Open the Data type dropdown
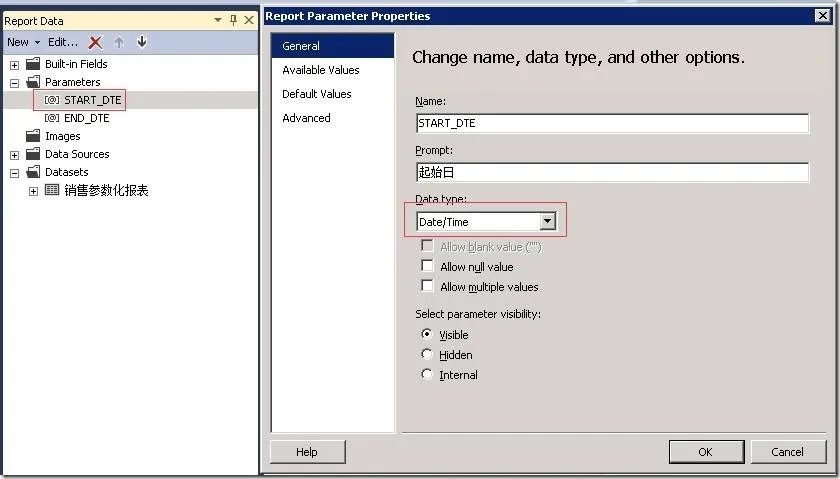This screenshot has width=840, height=479. click(547, 221)
